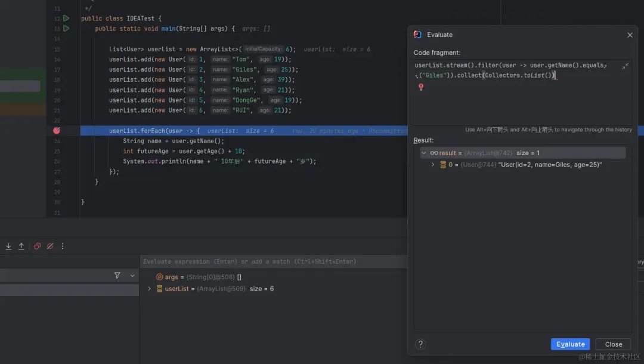Click the vertical ellipsis menu in debug toolbar
The height and width of the screenshot is (364, 644).
62,246
